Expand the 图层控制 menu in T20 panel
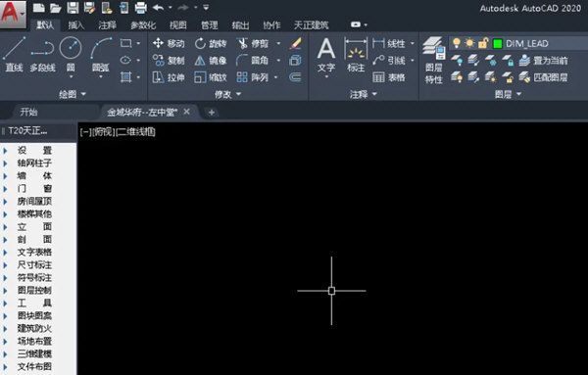588x375 pixels. 34,291
